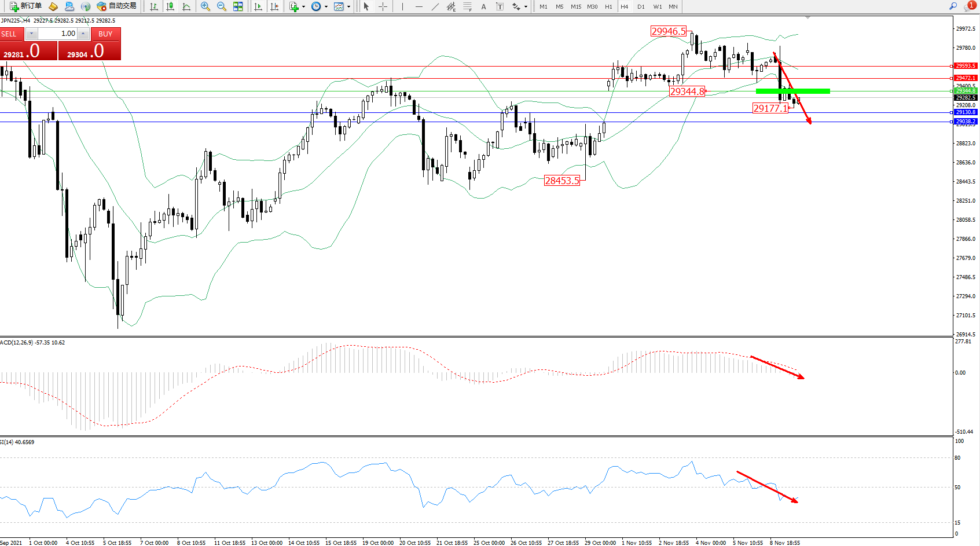Toggle AutoTrading (自动交易) button
The height and width of the screenshot is (546, 980).
116,6
